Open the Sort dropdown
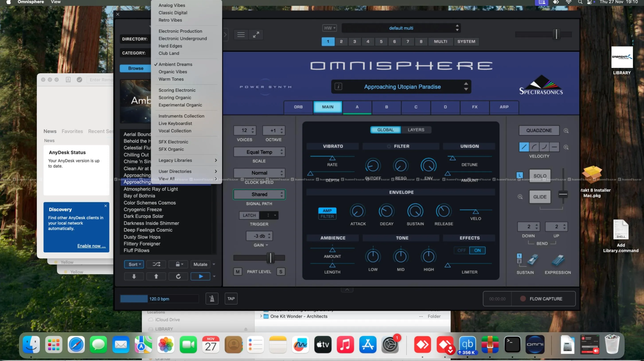 [x=134, y=264]
